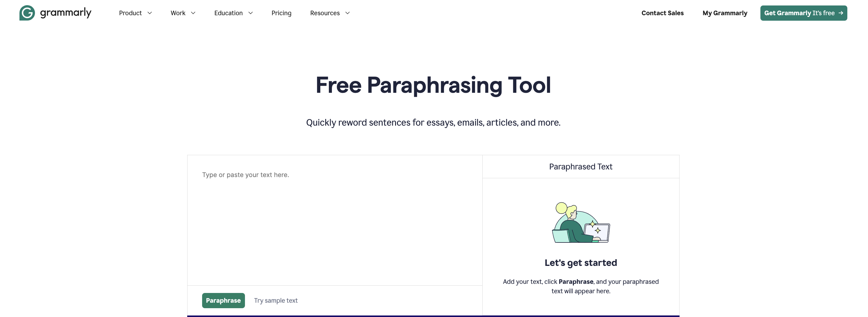The width and height of the screenshot is (868, 317).
Task: Click the arrow icon in Get Grammarly button
Action: [841, 13]
